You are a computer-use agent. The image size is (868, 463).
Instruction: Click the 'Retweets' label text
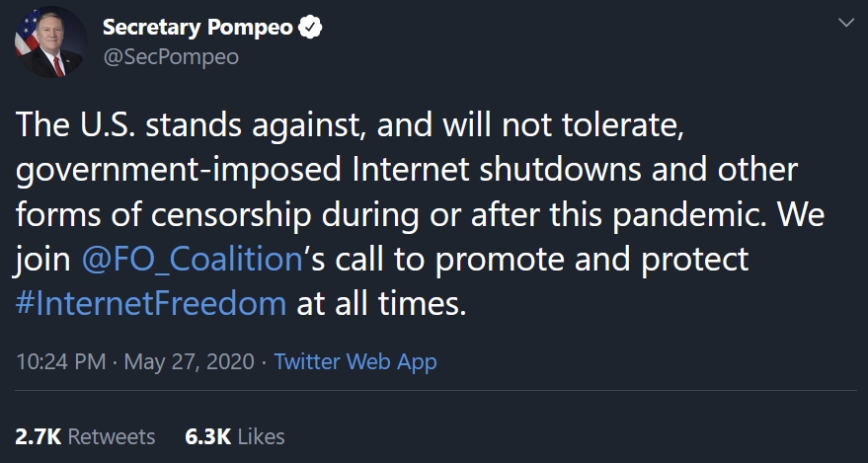coord(111,435)
